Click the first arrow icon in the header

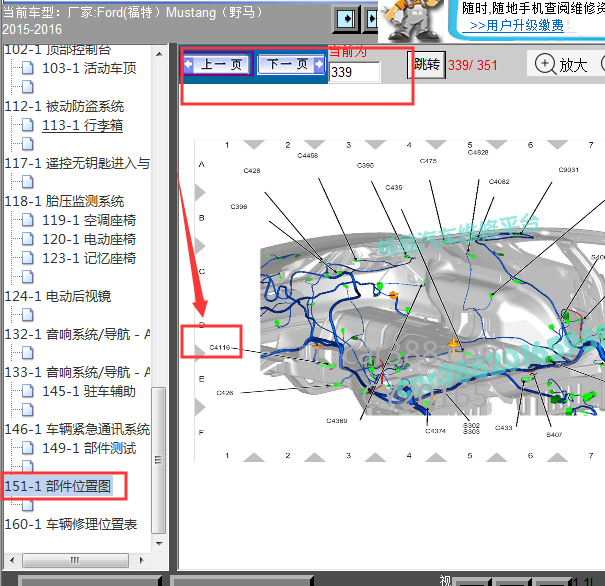click(x=346, y=19)
